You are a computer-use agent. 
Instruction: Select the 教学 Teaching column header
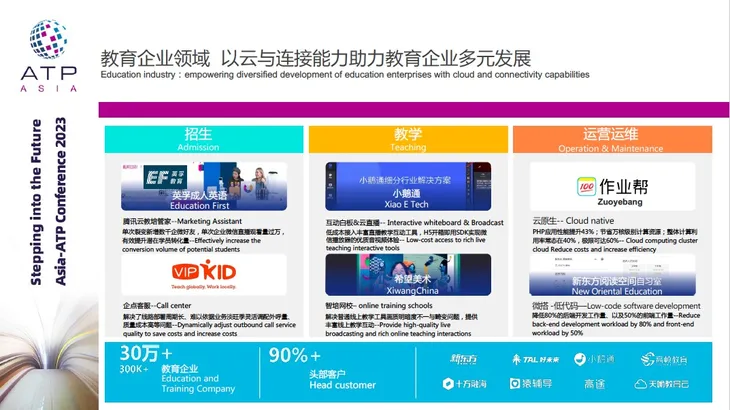click(408, 139)
